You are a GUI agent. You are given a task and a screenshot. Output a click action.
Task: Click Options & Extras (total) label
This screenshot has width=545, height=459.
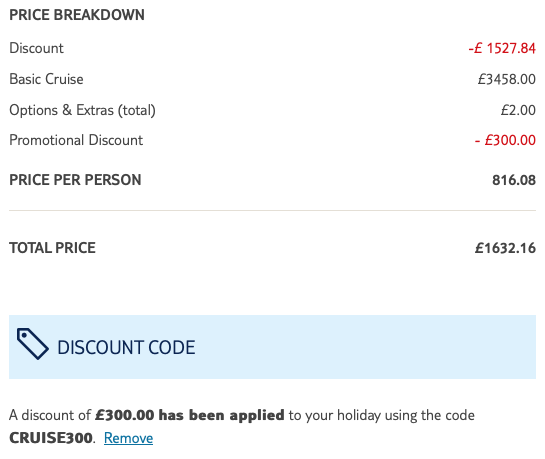pos(82,110)
